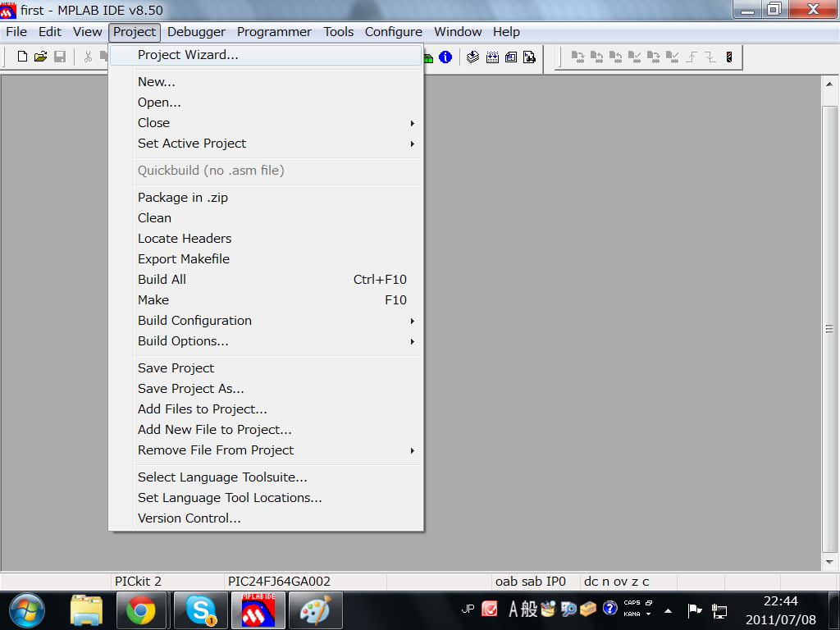
Task: Select Add Files to Project...
Action: tap(266, 409)
